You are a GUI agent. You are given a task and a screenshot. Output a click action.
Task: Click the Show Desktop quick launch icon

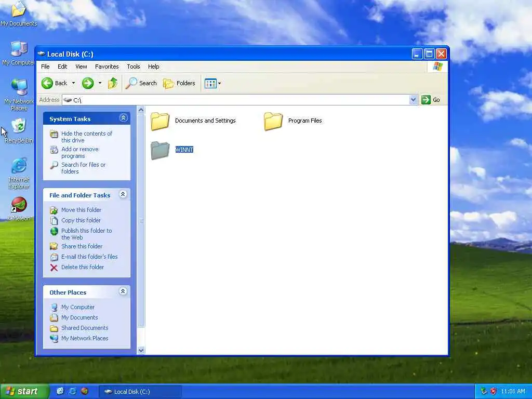[x=60, y=391]
